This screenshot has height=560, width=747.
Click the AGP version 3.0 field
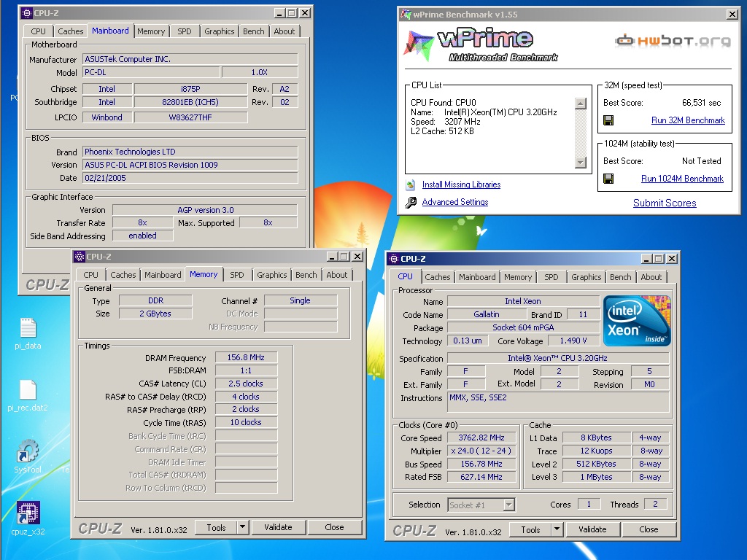tap(205, 210)
